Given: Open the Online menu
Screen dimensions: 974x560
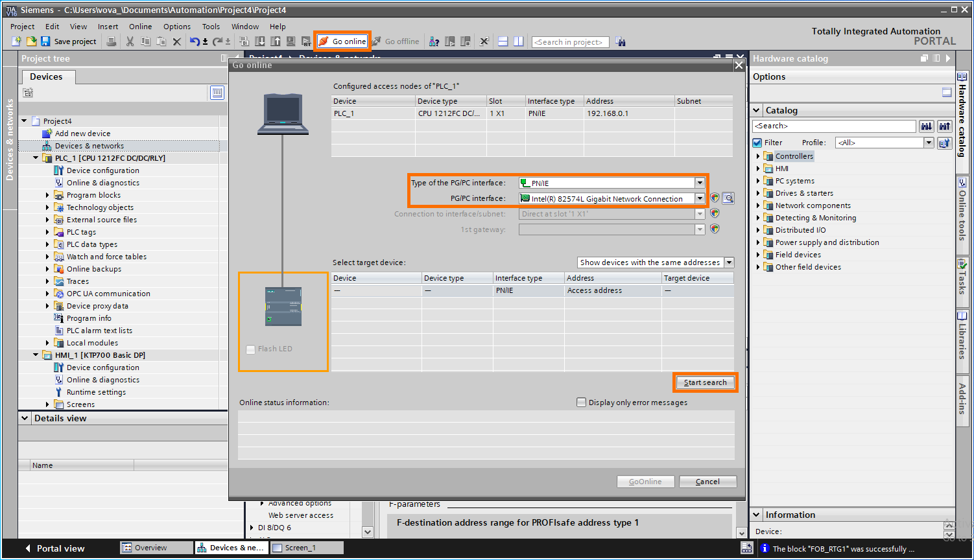Looking at the screenshot, I should pos(140,27).
